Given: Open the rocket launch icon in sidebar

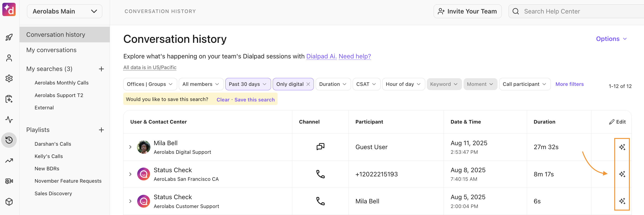Looking at the screenshot, I should (x=9, y=37).
